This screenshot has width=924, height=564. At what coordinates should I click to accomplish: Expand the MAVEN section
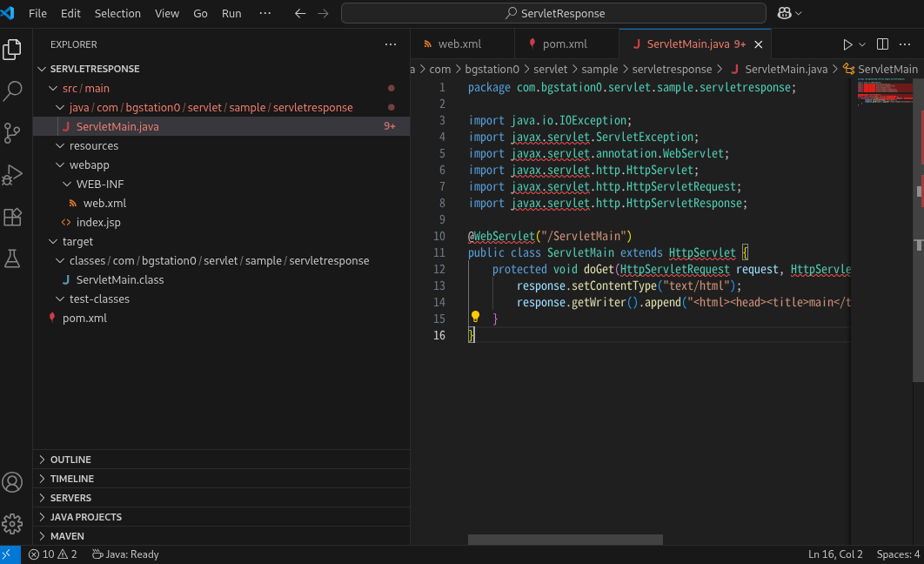pyautogui.click(x=222, y=535)
